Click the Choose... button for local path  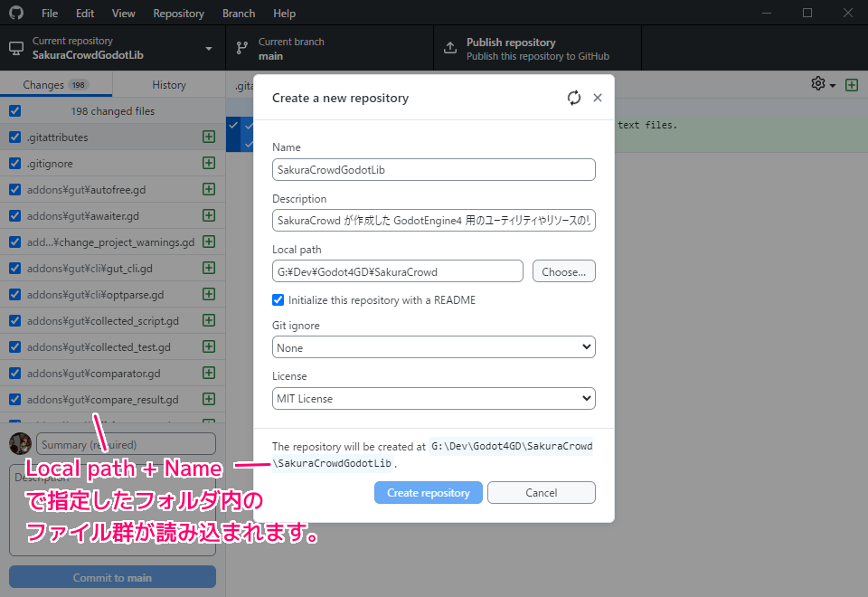(x=564, y=271)
